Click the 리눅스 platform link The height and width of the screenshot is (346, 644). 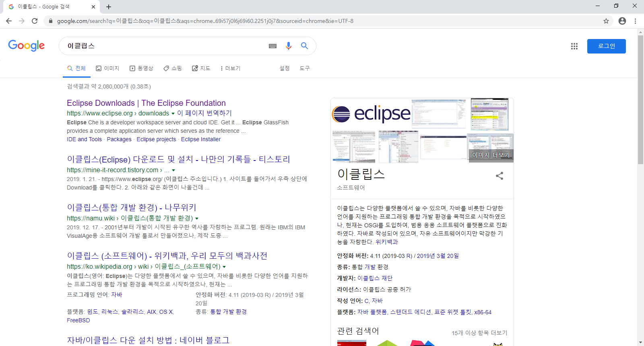(x=109, y=312)
